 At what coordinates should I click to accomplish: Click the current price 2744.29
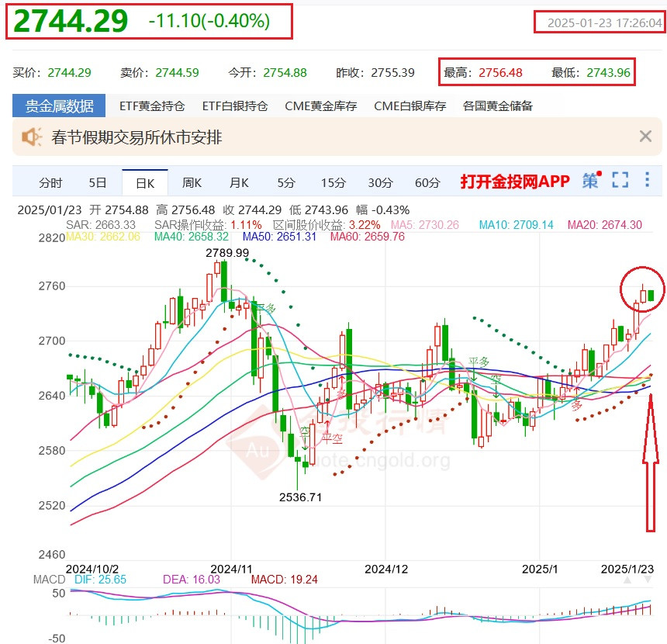tap(71, 21)
